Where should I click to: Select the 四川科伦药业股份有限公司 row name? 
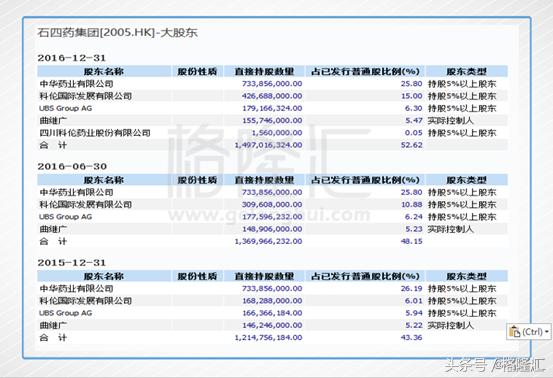click(x=95, y=133)
